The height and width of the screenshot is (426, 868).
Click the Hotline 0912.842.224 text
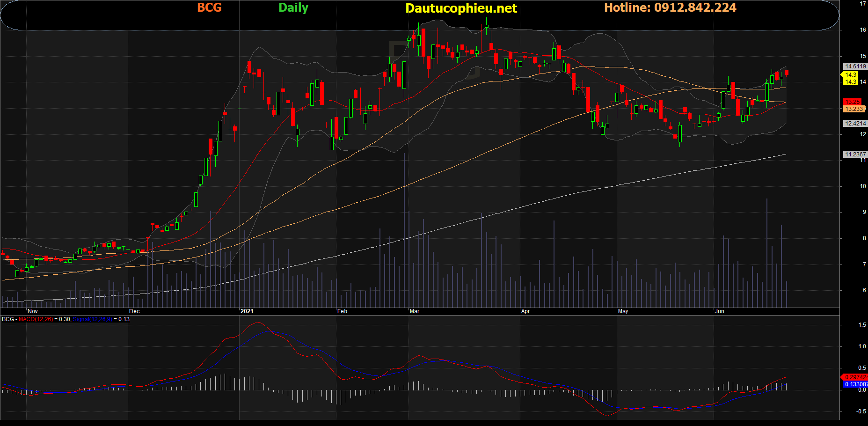(x=670, y=7)
